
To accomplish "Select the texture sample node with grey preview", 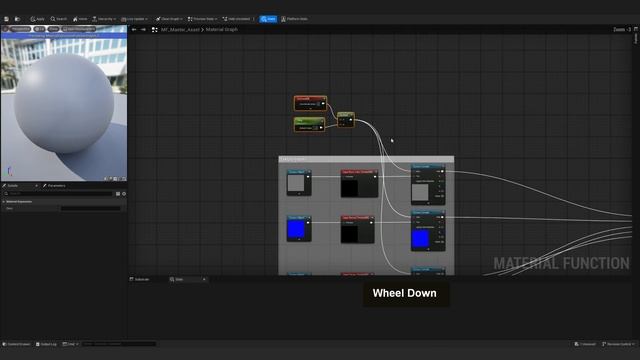I will point(428,184).
